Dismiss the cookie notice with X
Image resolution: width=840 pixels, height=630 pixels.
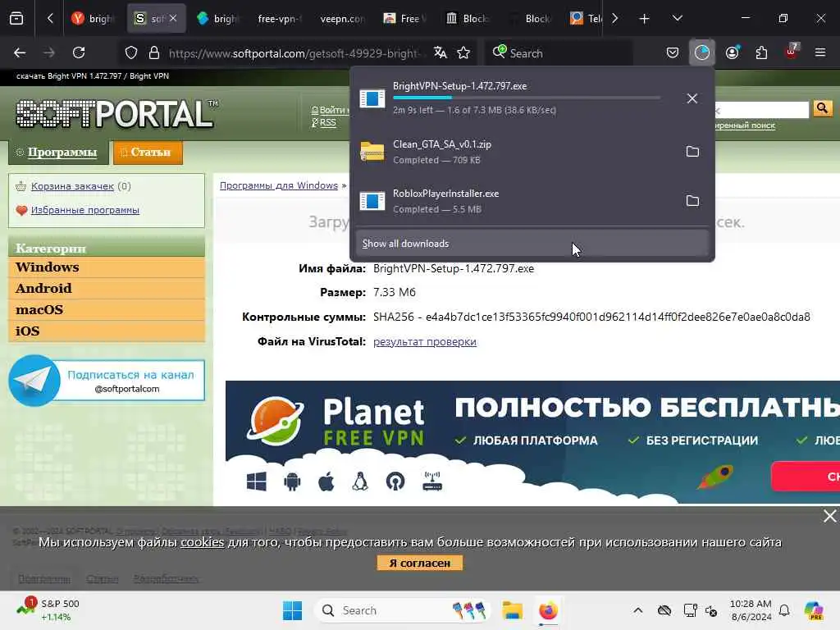830,516
